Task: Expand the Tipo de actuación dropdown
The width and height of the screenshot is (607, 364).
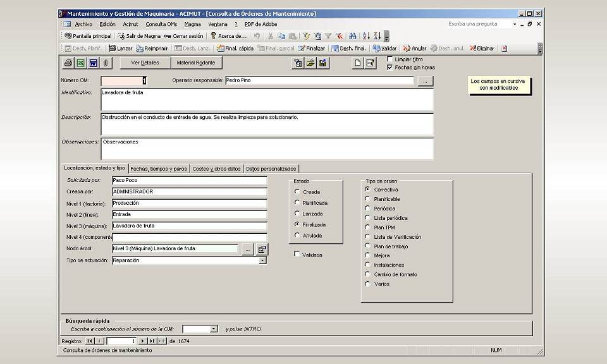Action: (263, 261)
